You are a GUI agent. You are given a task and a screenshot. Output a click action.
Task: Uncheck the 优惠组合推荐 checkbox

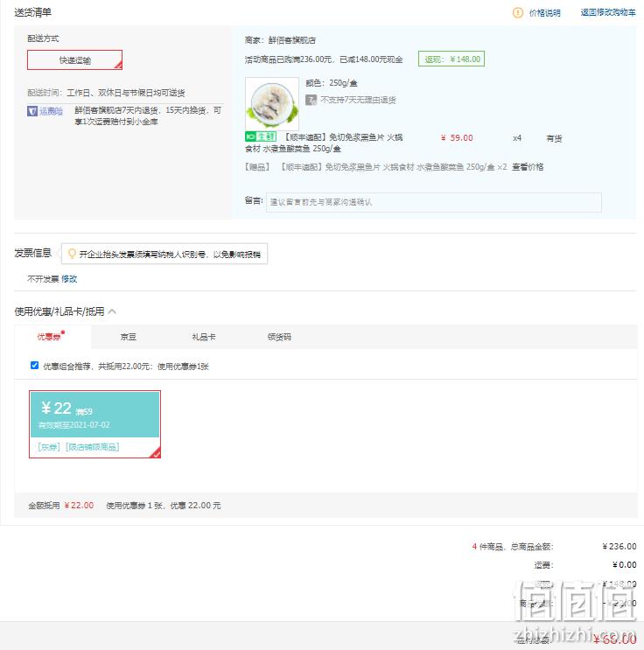tap(34, 365)
